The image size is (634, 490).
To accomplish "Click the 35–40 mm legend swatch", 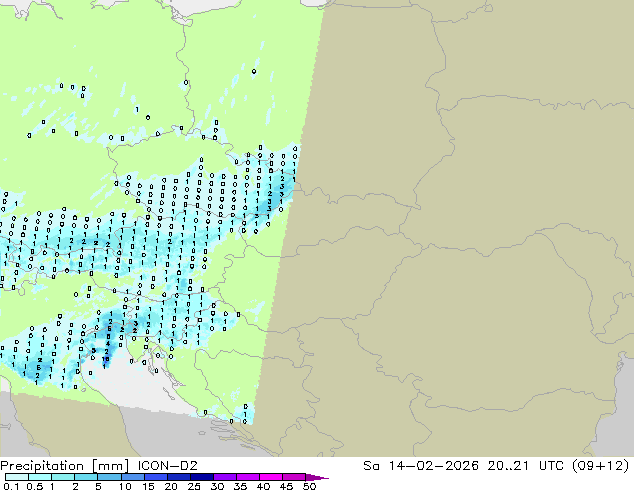I will (248, 477).
